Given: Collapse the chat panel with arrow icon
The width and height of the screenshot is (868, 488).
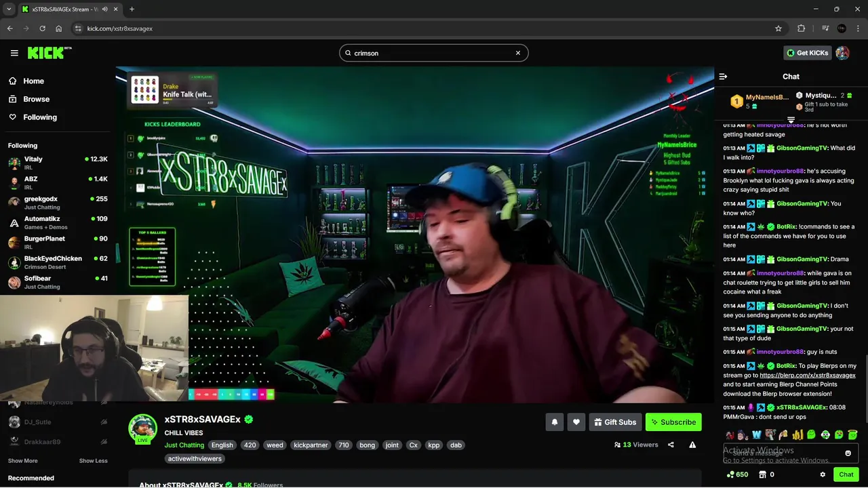Looking at the screenshot, I should coord(723,77).
